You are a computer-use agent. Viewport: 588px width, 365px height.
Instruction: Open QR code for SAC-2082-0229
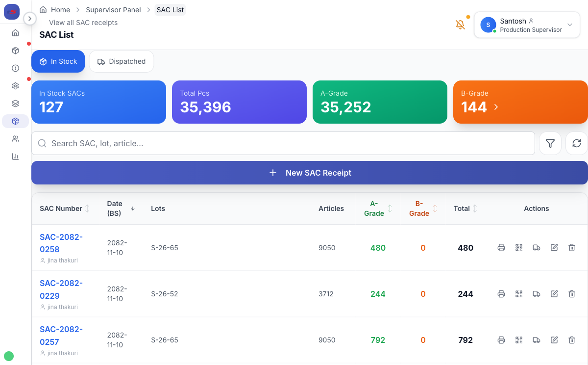[x=519, y=294]
